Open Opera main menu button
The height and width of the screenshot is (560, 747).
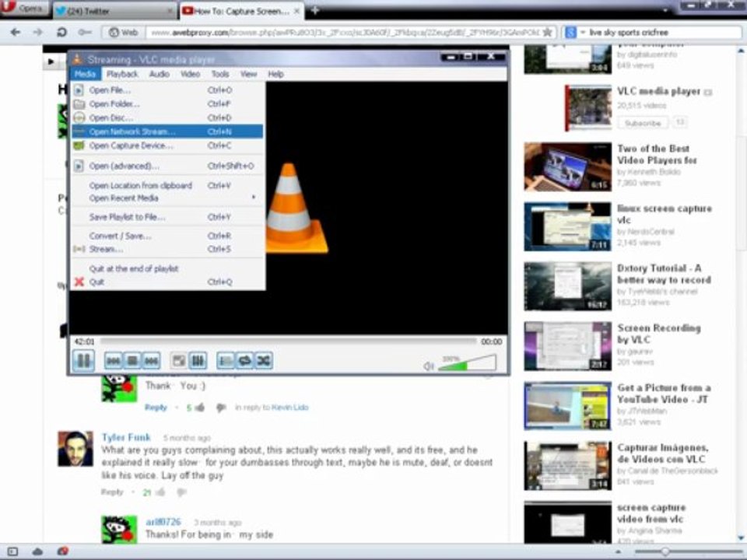24,9
